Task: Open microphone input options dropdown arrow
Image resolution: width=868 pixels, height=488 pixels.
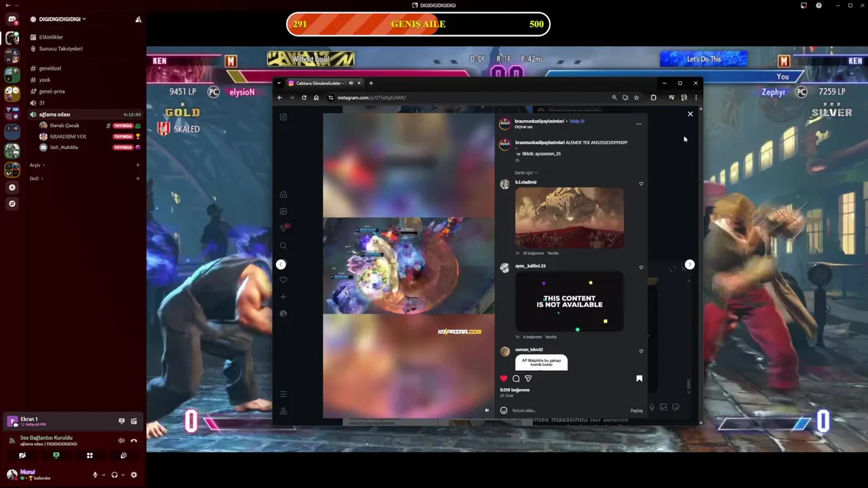Action: pyautogui.click(x=103, y=475)
